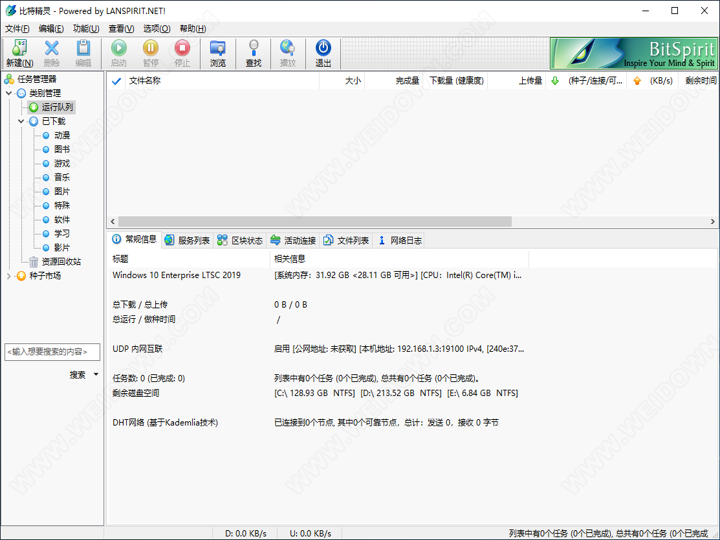The height and width of the screenshot is (540, 720).
Task: Click the orange up-arrow column header icon
Action: (x=637, y=81)
